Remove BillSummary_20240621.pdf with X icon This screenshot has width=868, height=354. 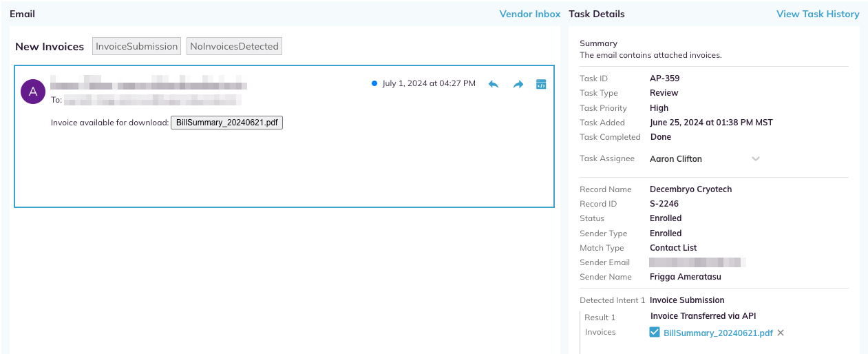[781, 333]
